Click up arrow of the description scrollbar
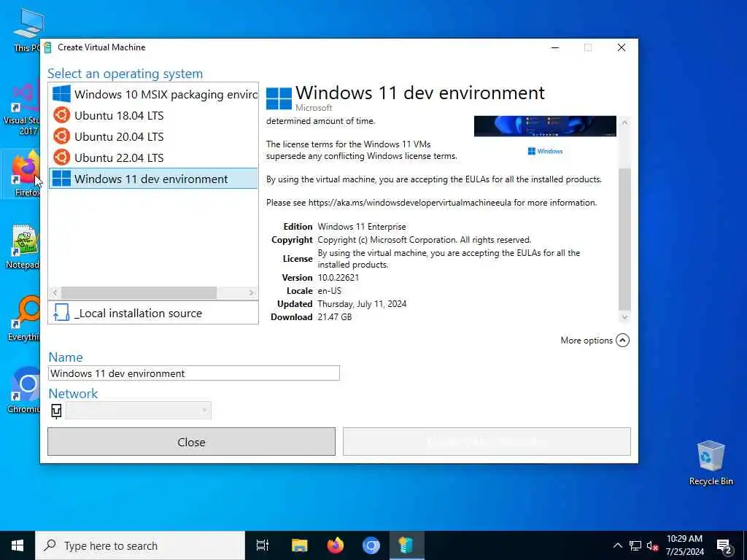Image resolution: width=747 pixels, height=560 pixels. (x=624, y=122)
